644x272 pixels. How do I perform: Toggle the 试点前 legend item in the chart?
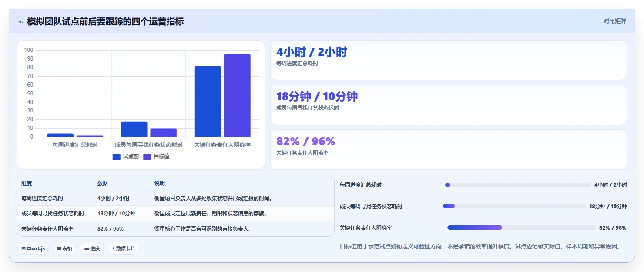126,156
